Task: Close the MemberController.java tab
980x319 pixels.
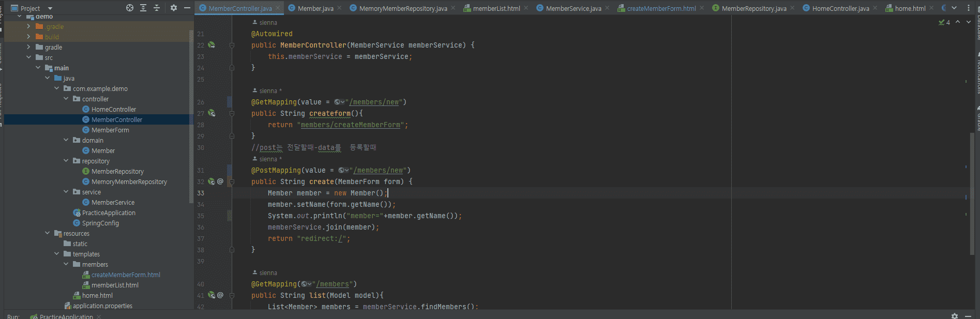Action: (278, 8)
